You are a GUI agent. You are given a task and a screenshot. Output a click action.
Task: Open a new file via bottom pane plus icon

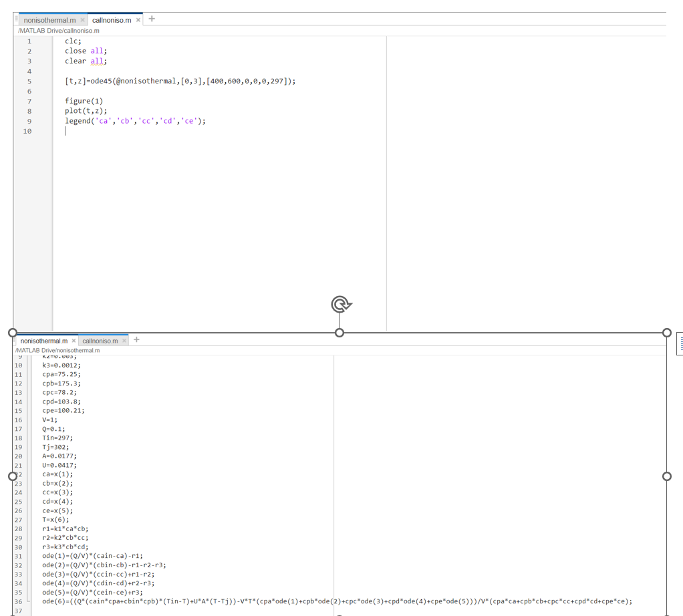coord(136,340)
